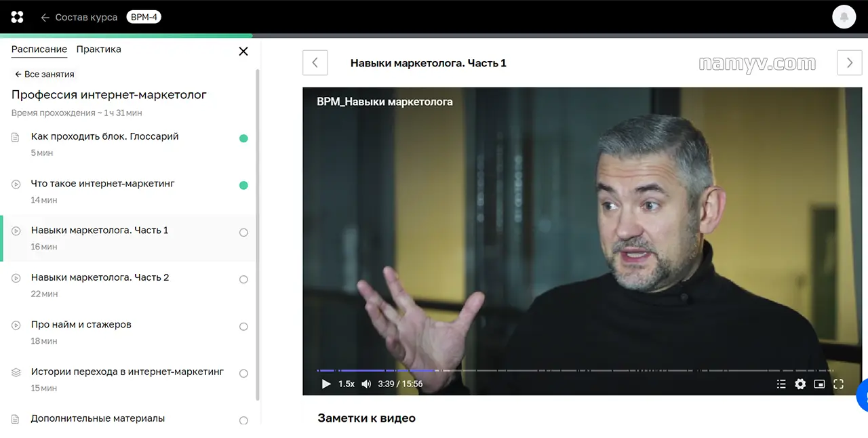Screen dimensions: 868x438
Task: Navigate to next lesson with right chevron
Action: (x=849, y=62)
